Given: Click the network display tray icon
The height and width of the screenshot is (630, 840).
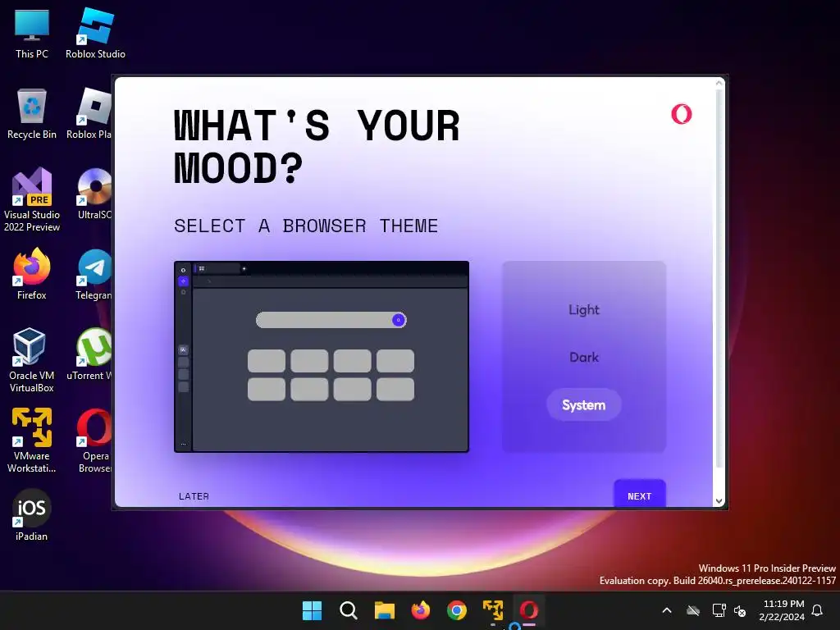Looking at the screenshot, I should click(x=719, y=610).
